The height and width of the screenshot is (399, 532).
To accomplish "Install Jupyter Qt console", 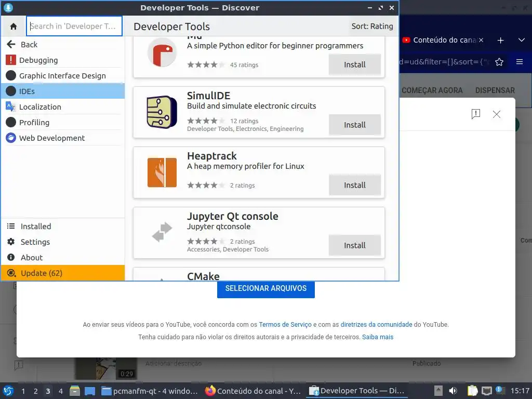I will point(354,245).
